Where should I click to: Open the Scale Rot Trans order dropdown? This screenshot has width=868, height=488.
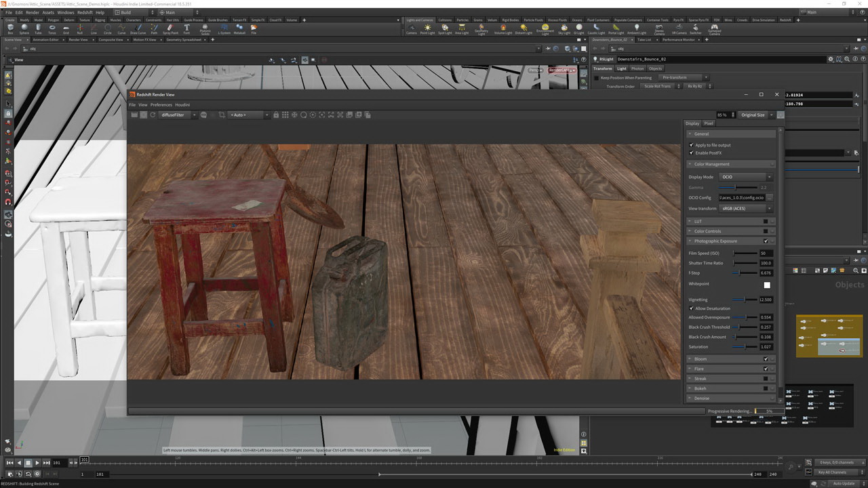coord(661,86)
